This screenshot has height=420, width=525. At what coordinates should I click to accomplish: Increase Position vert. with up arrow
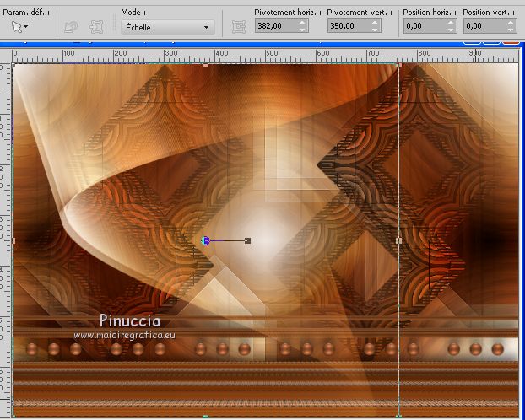point(511,23)
